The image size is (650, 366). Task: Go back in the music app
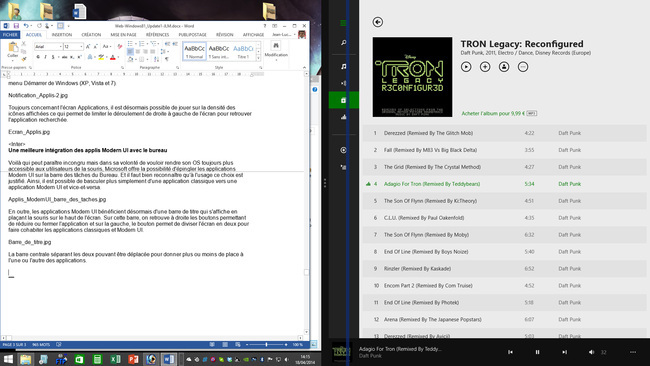pos(377,22)
